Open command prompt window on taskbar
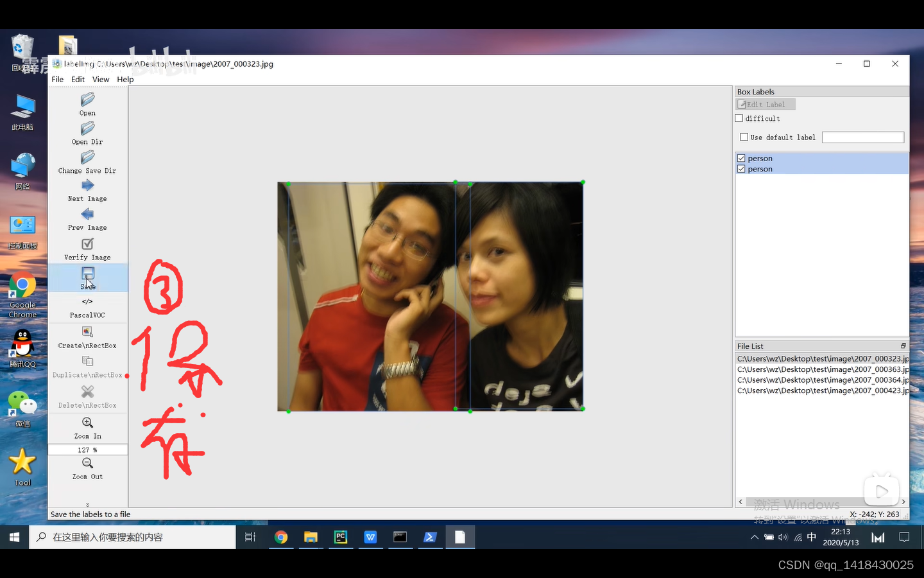The image size is (924, 578). [x=400, y=537]
